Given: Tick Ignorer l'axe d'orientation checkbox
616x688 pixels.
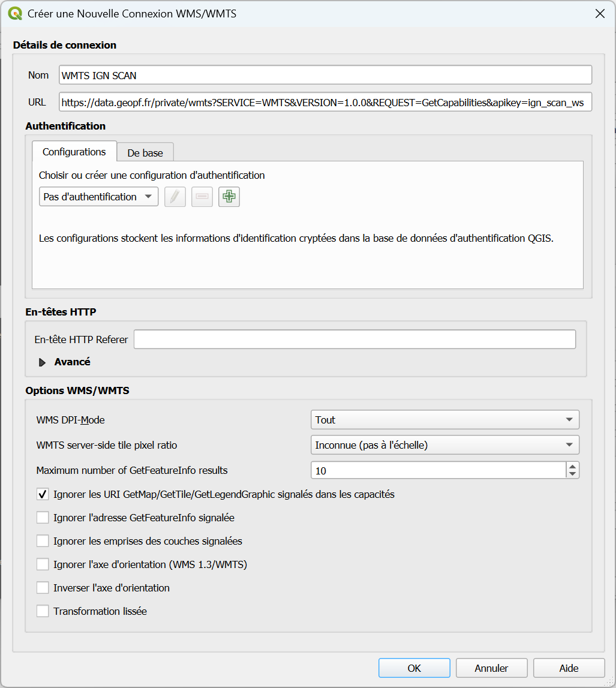Looking at the screenshot, I should coord(43,564).
